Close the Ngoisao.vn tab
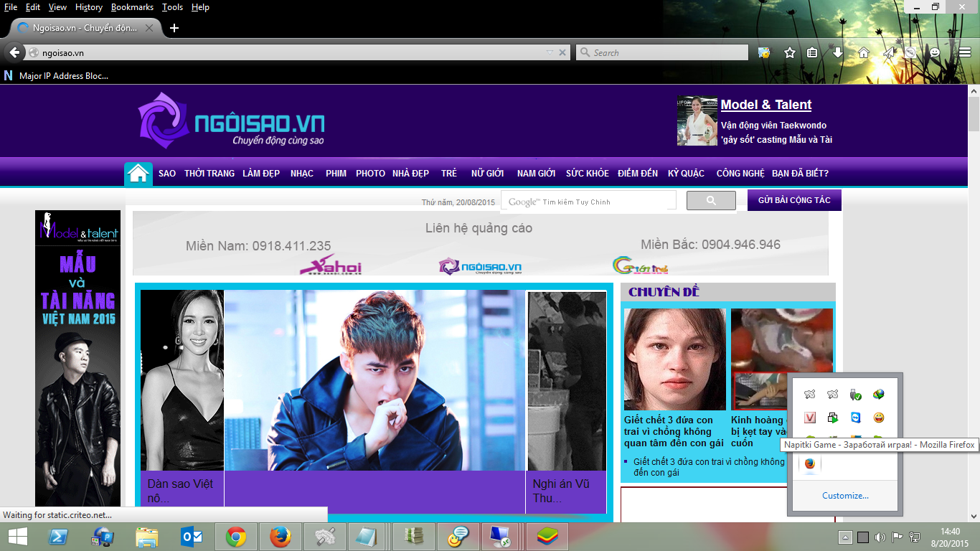980x551 pixels. [x=149, y=29]
